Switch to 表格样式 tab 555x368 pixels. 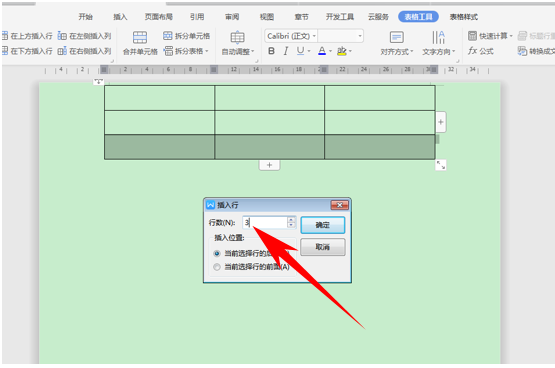pos(464,17)
